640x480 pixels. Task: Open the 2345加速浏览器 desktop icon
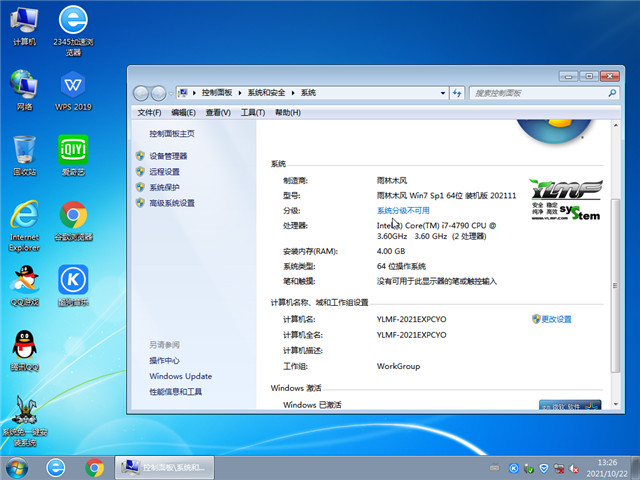point(73,30)
